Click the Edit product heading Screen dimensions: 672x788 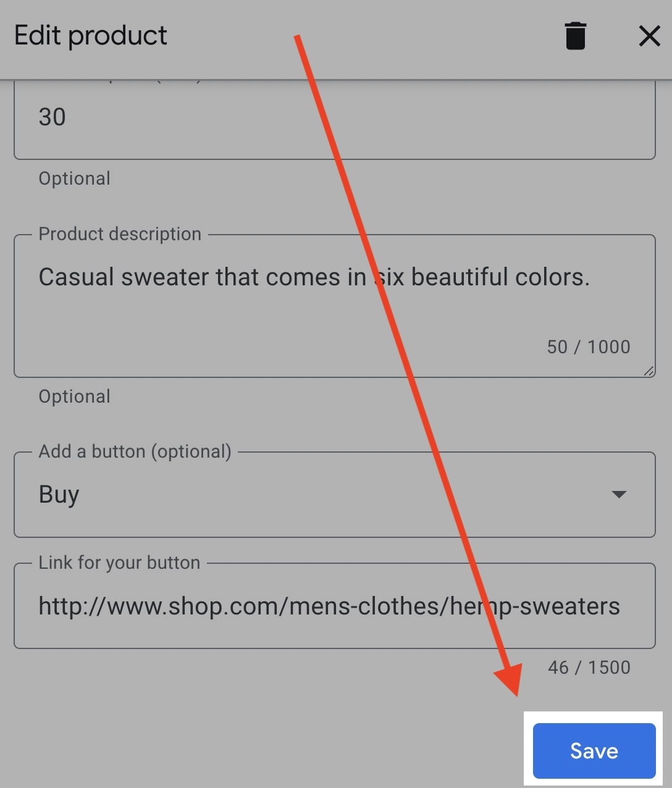pos(91,36)
